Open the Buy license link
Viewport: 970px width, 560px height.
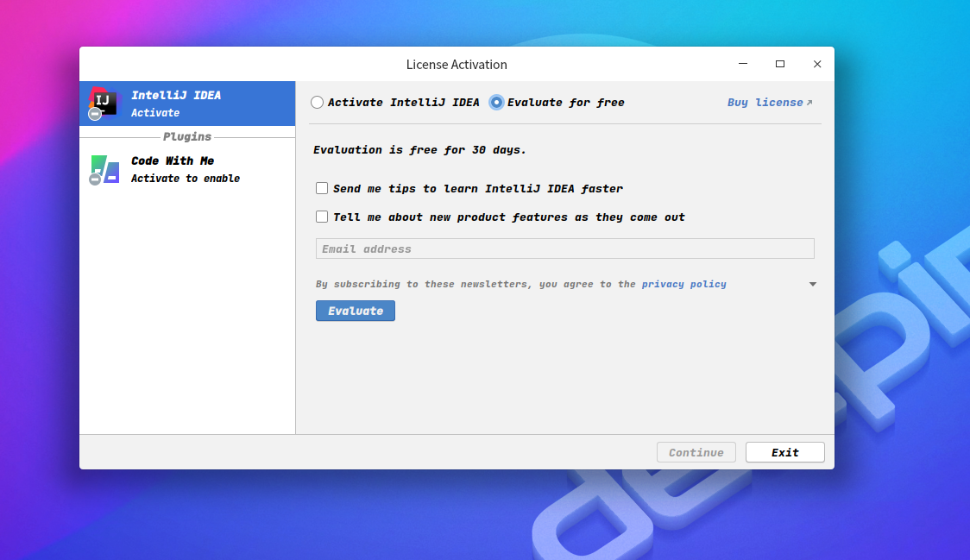[x=770, y=103]
